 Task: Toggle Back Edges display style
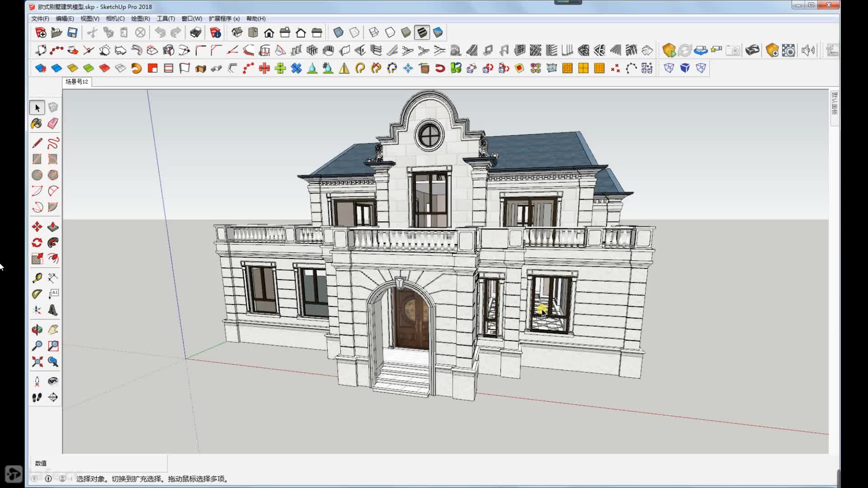click(354, 33)
